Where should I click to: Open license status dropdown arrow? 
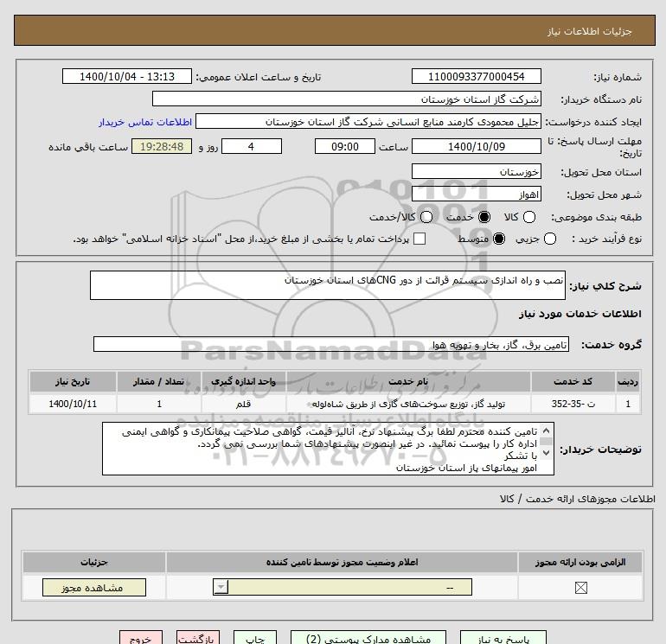pos(221,587)
